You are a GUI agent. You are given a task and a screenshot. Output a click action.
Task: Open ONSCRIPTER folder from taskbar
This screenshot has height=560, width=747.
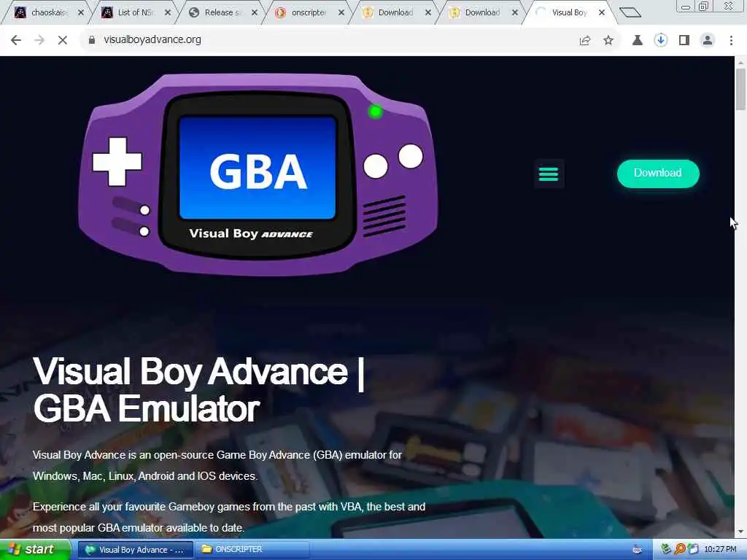tap(252, 550)
